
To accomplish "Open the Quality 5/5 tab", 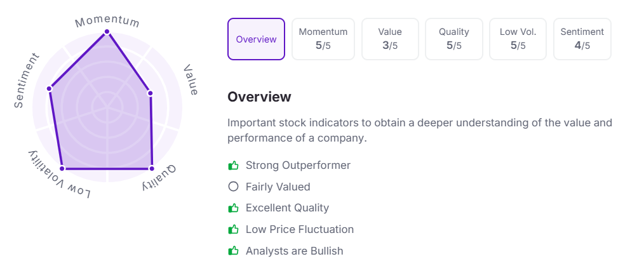I will pyautogui.click(x=454, y=39).
